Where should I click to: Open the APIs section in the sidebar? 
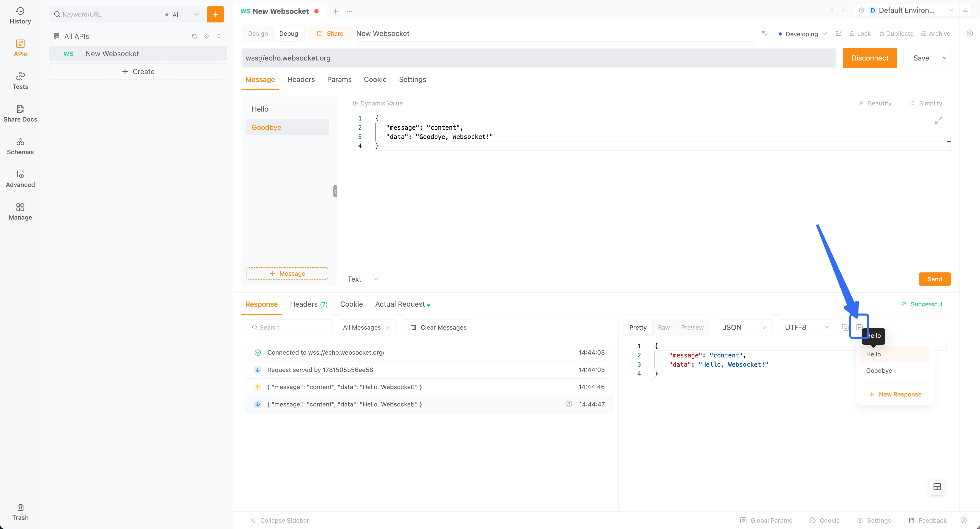(20, 48)
